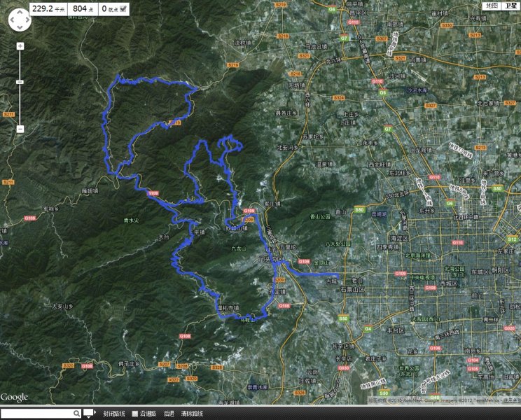Click 后退 to undo last point

(169, 414)
